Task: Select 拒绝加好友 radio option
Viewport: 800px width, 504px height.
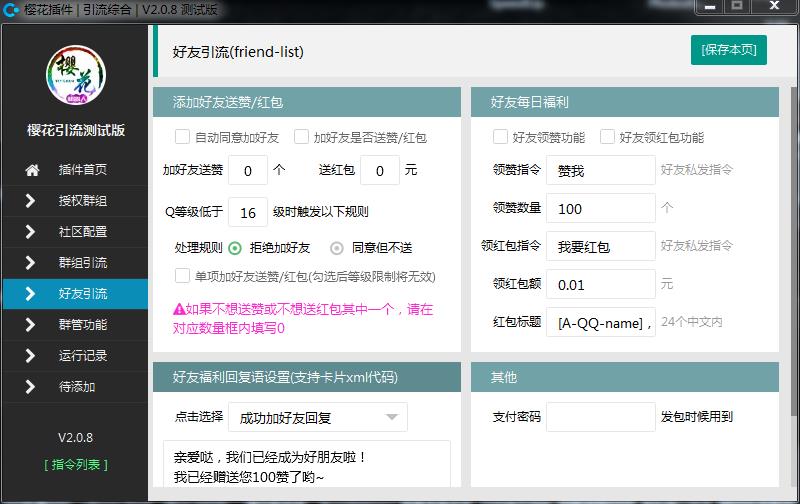Action: tap(235, 248)
